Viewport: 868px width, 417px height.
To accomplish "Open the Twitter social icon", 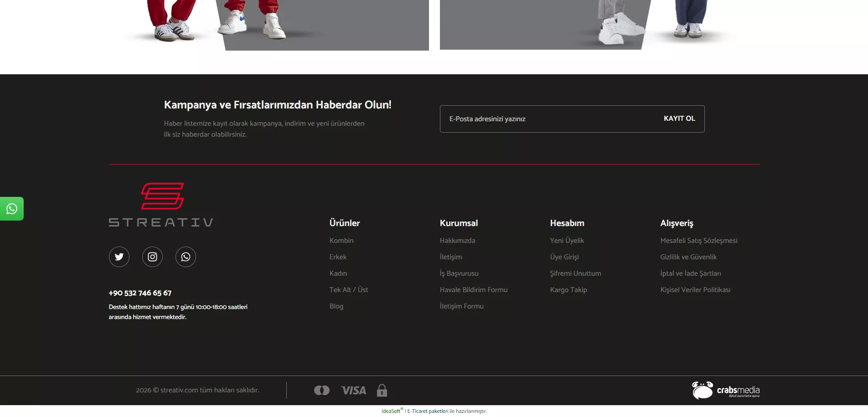I will click(119, 257).
